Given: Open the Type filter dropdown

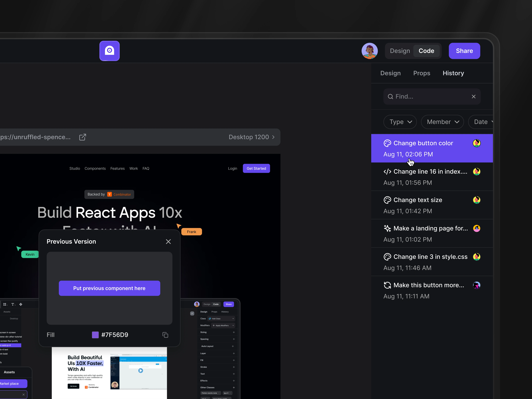Looking at the screenshot, I should pos(400,122).
